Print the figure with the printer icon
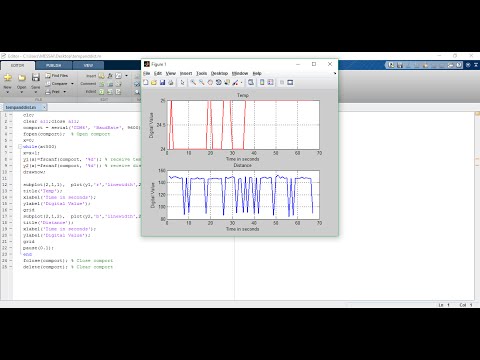The height and width of the screenshot is (360, 480). coord(171,83)
